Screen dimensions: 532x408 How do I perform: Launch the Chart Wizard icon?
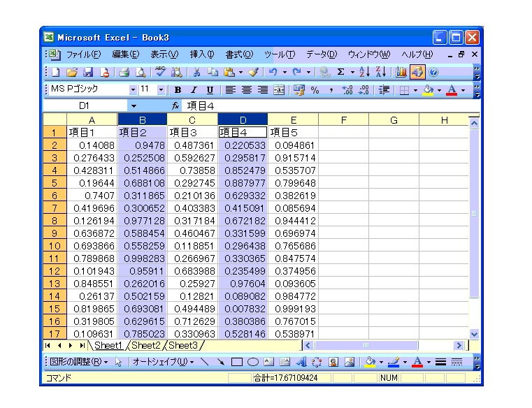[401, 72]
